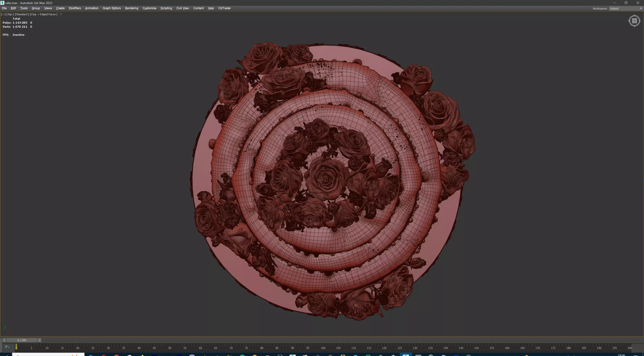Click the viewport filter funnel icon
This screenshot has height=356, width=644.
[61, 14]
